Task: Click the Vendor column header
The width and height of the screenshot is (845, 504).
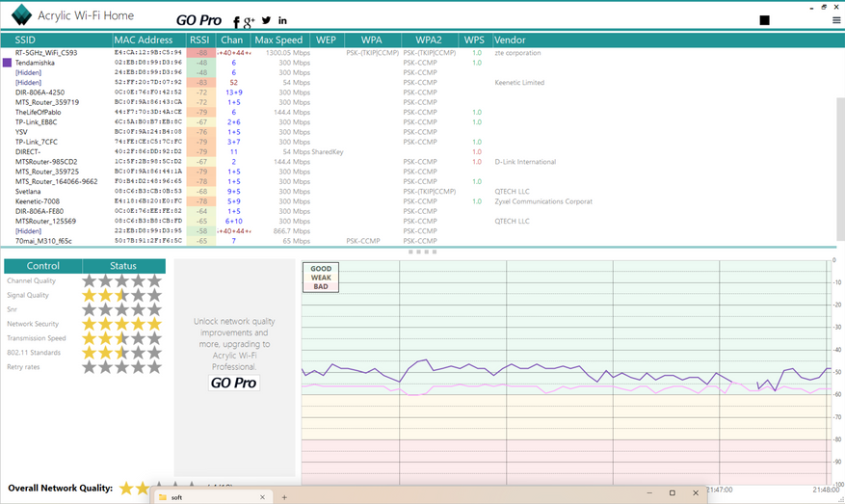Action: point(510,40)
